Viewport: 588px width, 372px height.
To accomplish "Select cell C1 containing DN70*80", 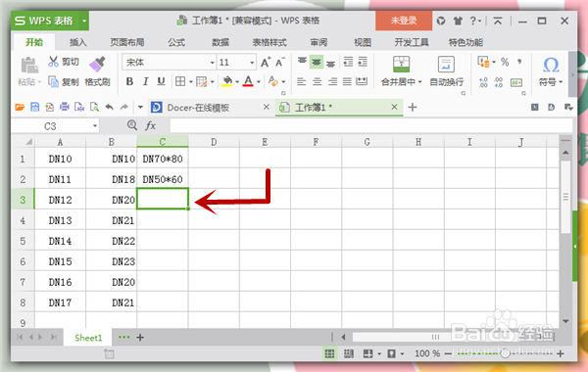I will pyautogui.click(x=163, y=159).
